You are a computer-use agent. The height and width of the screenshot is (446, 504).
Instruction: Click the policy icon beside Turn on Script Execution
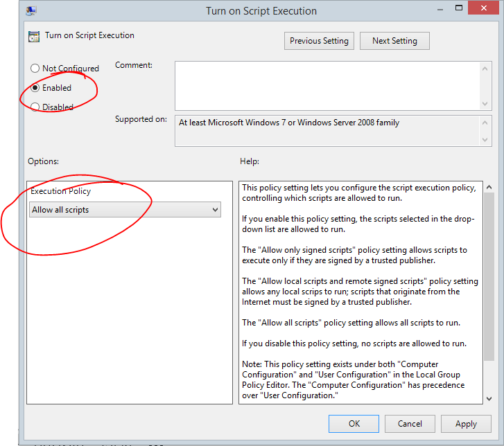tap(34, 36)
